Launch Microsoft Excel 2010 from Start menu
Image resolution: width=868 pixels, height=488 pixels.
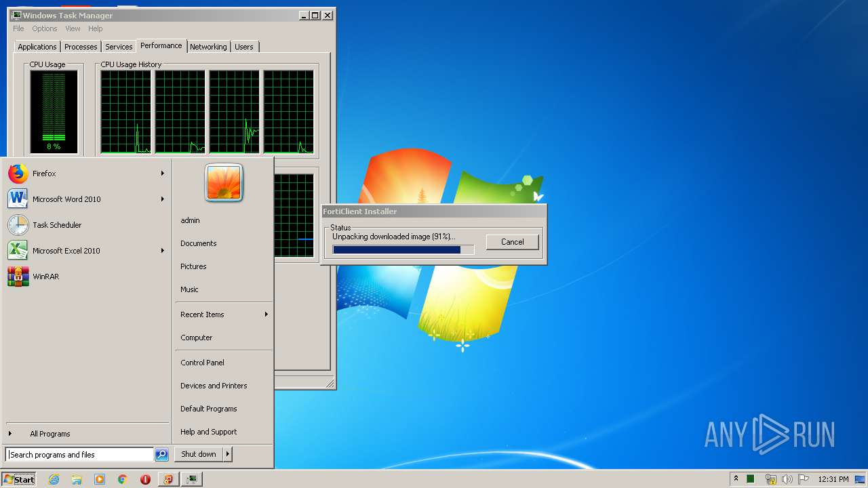tap(86, 251)
